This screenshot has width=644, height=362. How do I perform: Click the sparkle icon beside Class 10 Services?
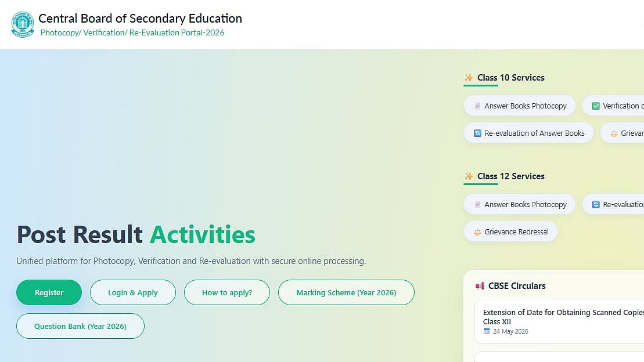pos(469,78)
